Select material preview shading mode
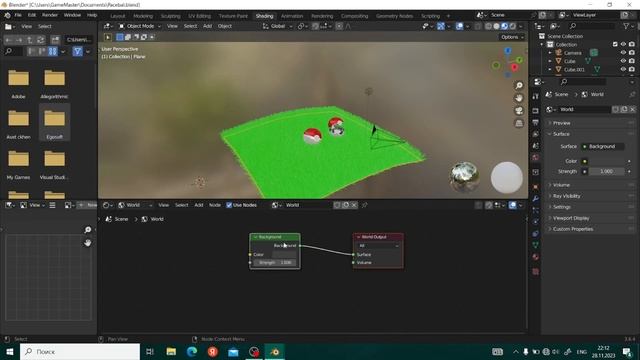640x360 pixels. pyautogui.click(x=504, y=26)
